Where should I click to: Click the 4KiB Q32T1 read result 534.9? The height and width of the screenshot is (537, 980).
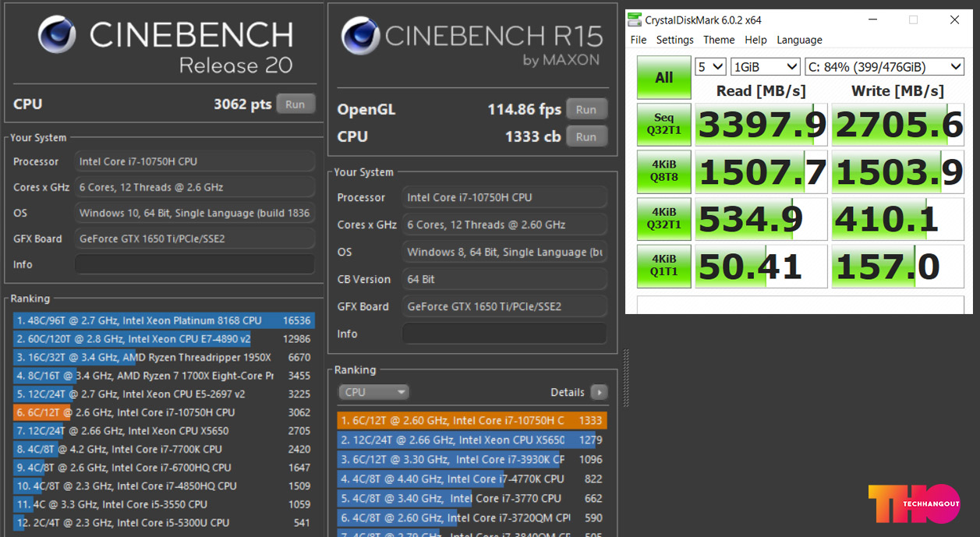click(x=761, y=219)
